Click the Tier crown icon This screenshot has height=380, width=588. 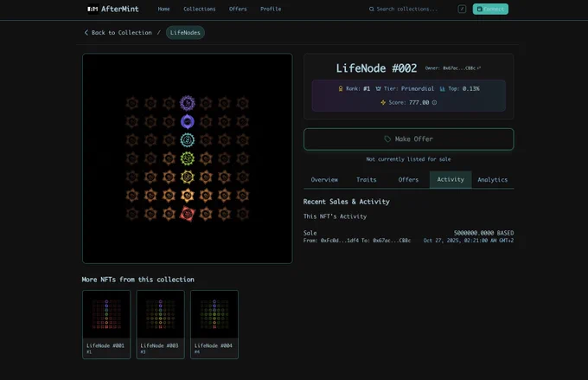379,88
